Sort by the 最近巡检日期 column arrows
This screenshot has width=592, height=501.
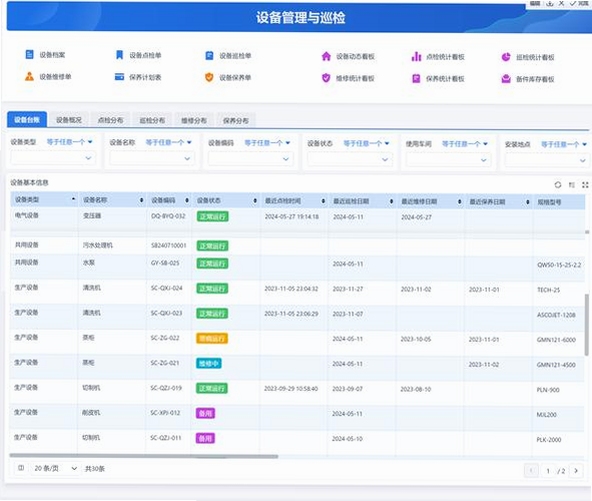(x=392, y=201)
